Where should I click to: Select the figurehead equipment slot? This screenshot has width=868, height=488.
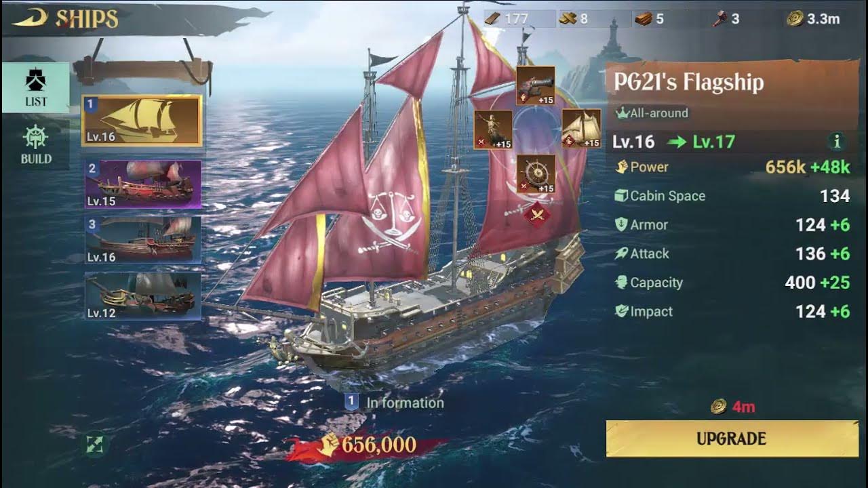493,129
